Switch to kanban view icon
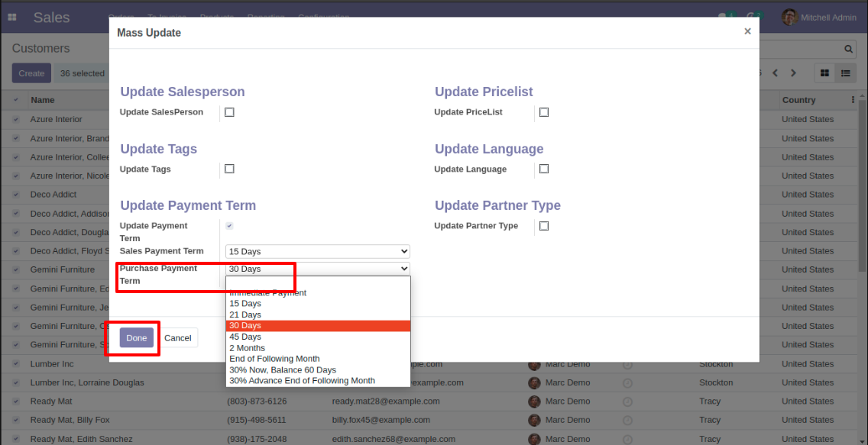868x445 pixels. tap(824, 73)
